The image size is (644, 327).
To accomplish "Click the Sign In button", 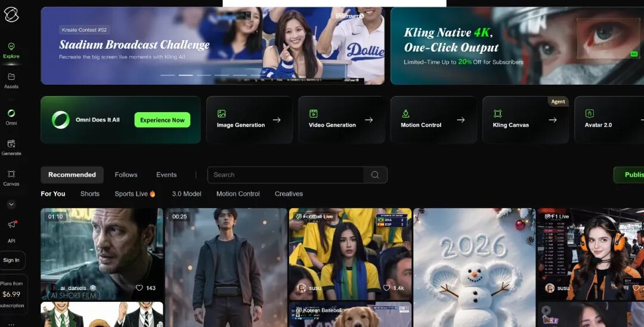I will [11, 260].
